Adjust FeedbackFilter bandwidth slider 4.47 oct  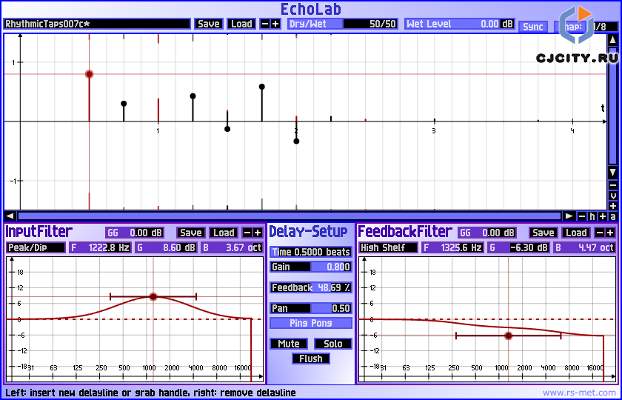point(584,248)
